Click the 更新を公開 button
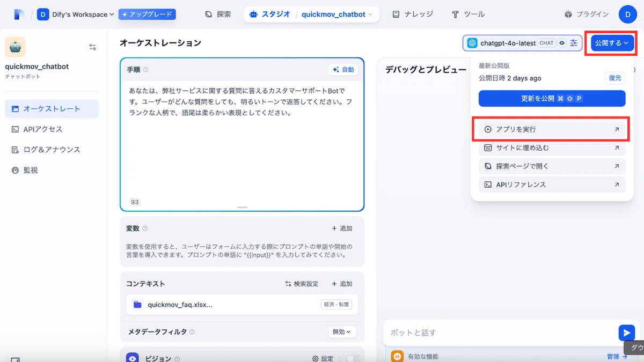 (552, 99)
